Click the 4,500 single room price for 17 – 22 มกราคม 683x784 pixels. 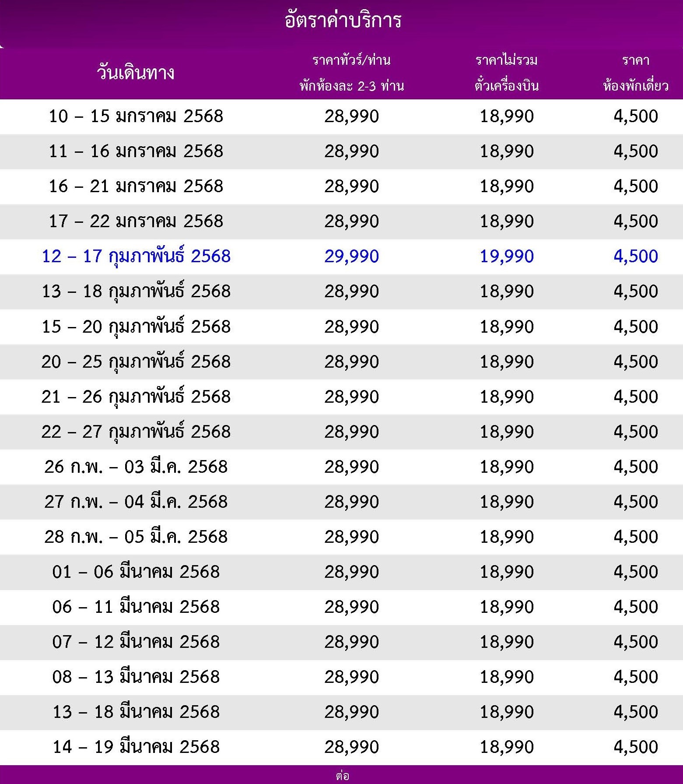pyautogui.click(x=636, y=221)
